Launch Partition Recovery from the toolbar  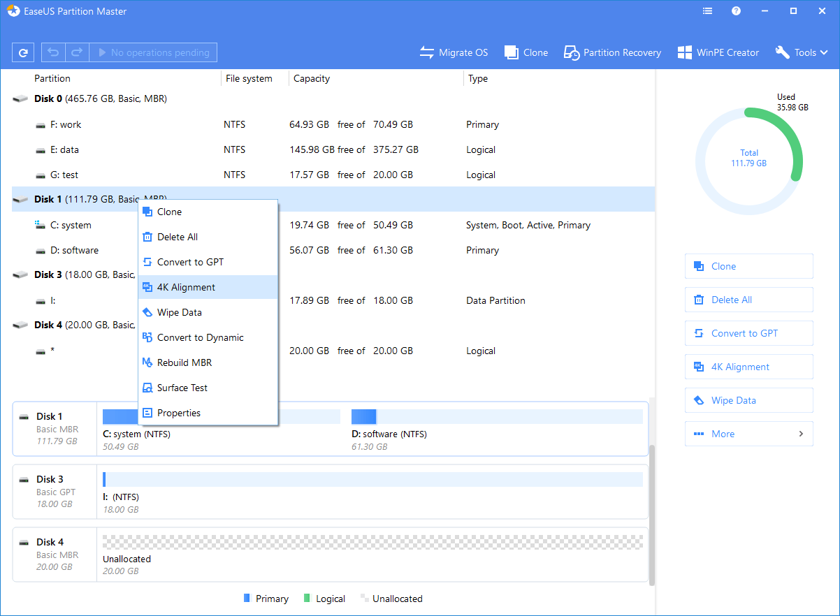pos(612,52)
